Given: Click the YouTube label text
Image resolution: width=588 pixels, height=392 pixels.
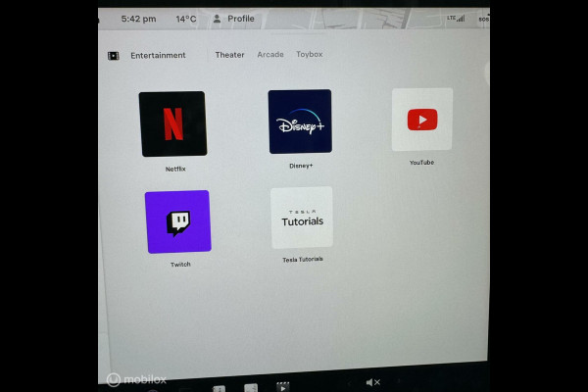Looking at the screenshot, I should (421, 163).
